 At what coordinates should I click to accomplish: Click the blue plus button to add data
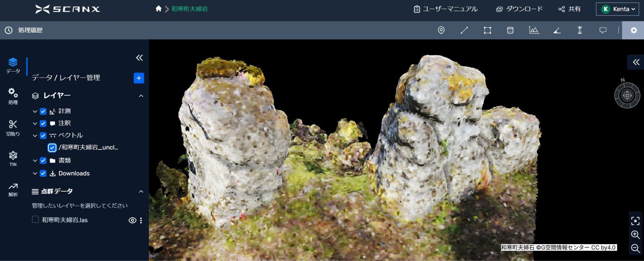[x=139, y=78]
